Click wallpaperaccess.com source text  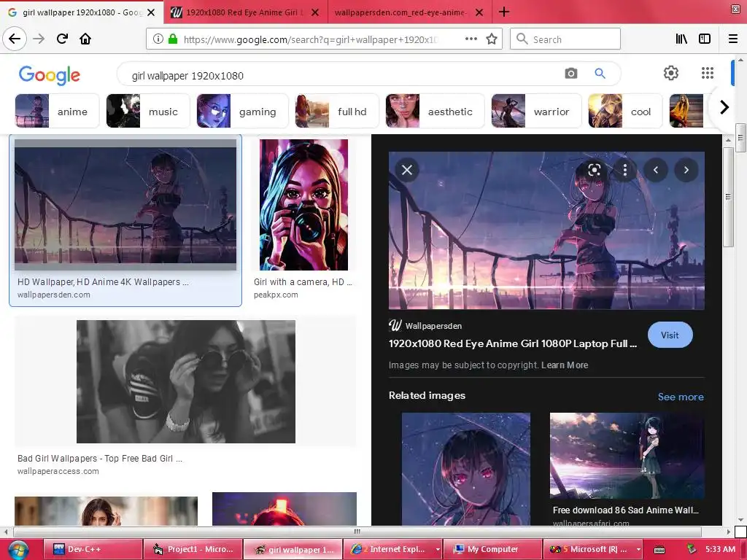(x=58, y=472)
